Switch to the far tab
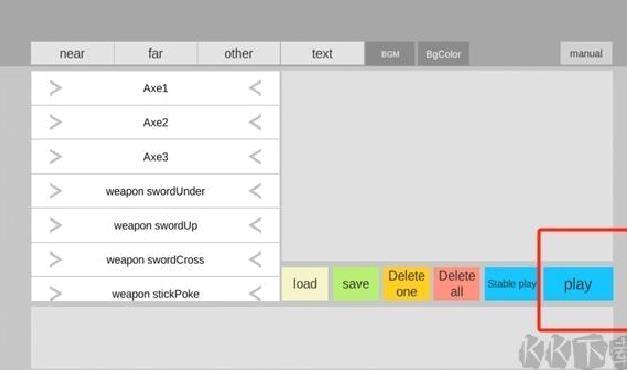This screenshot has height=370, width=627. pyautogui.click(x=156, y=54)
